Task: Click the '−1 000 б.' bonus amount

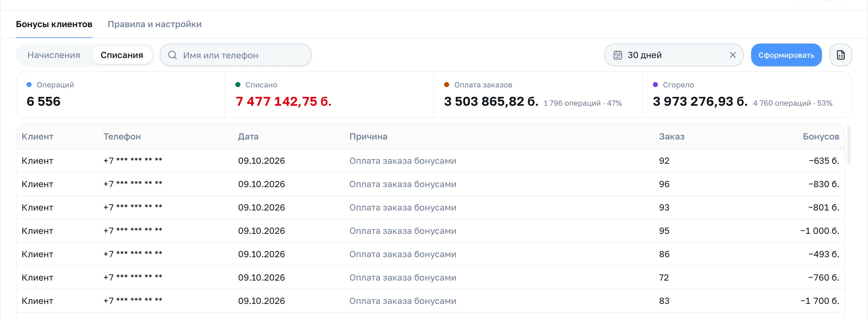Action: point(820,231)
